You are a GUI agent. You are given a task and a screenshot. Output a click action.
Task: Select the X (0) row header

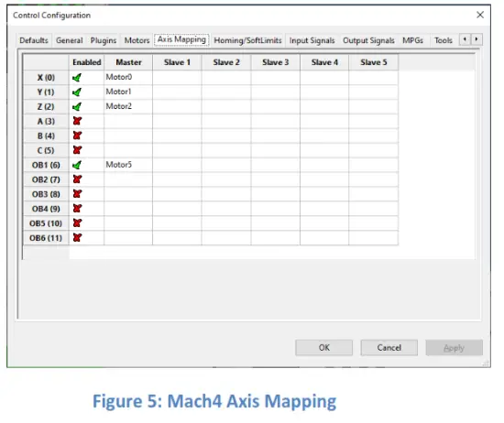click(x=46, y=78)
